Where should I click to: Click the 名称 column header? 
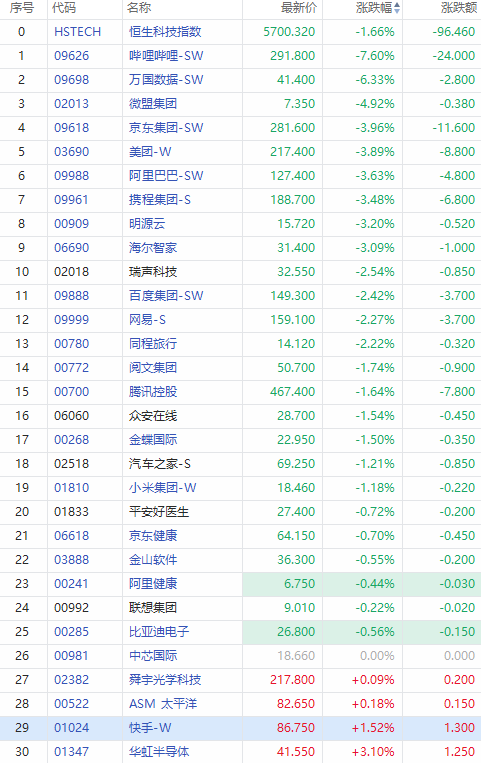click(x=139, y=8)
